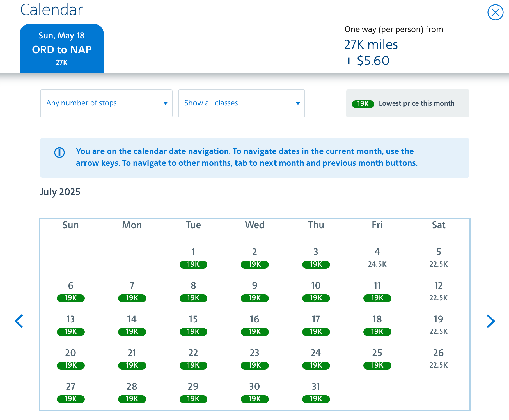
Task: Select Sunday July 20 date
Action: [x=71, y=359]
